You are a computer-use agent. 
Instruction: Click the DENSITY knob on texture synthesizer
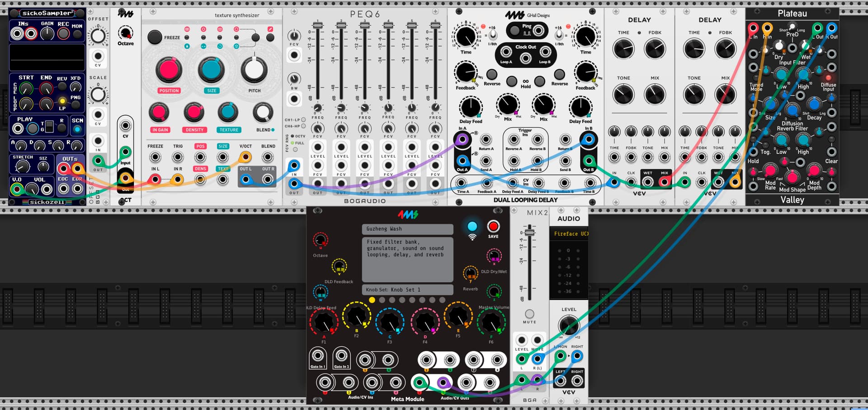tap(194, 112)
